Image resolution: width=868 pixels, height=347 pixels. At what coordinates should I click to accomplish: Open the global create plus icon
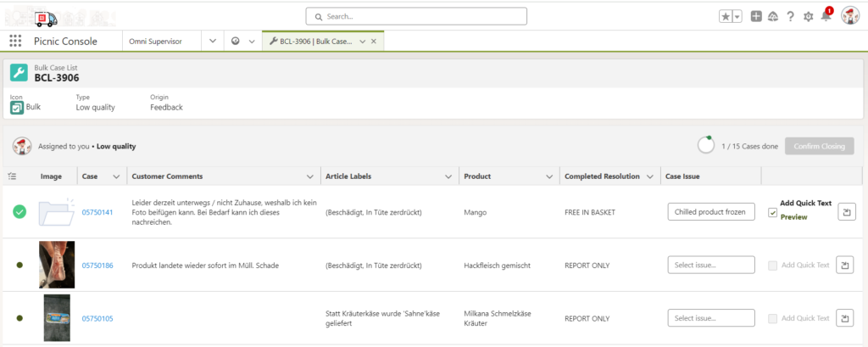click(x=756, y=16)
